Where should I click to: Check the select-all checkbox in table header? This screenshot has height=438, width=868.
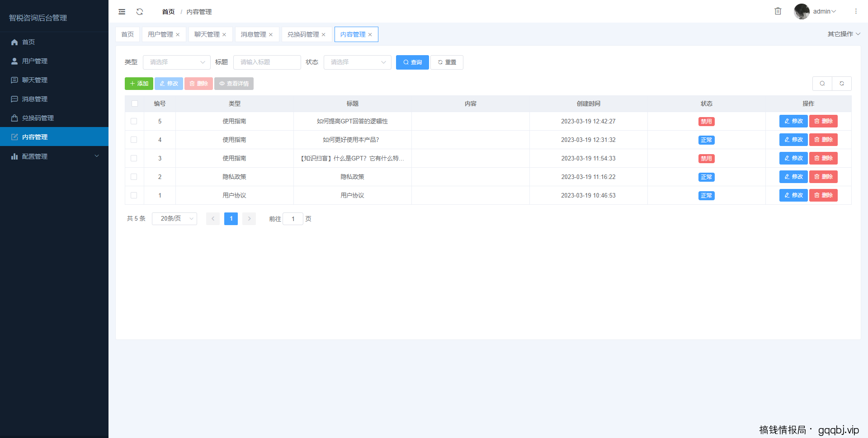[134, 104]
